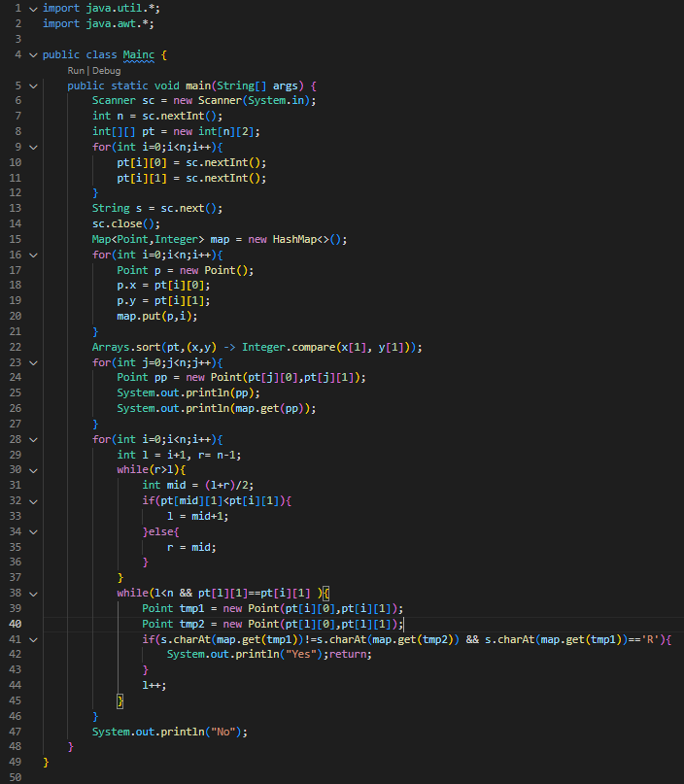Click "p.y = pt[i][1];" assignment
This screenshot has width=684, height=784.
[163, 301]
